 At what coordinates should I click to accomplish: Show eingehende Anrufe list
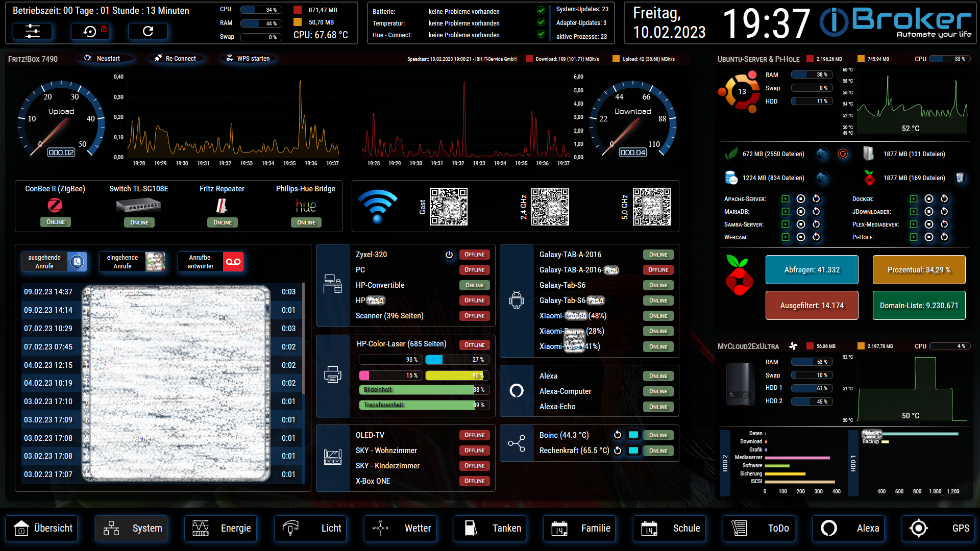[132, 262]
